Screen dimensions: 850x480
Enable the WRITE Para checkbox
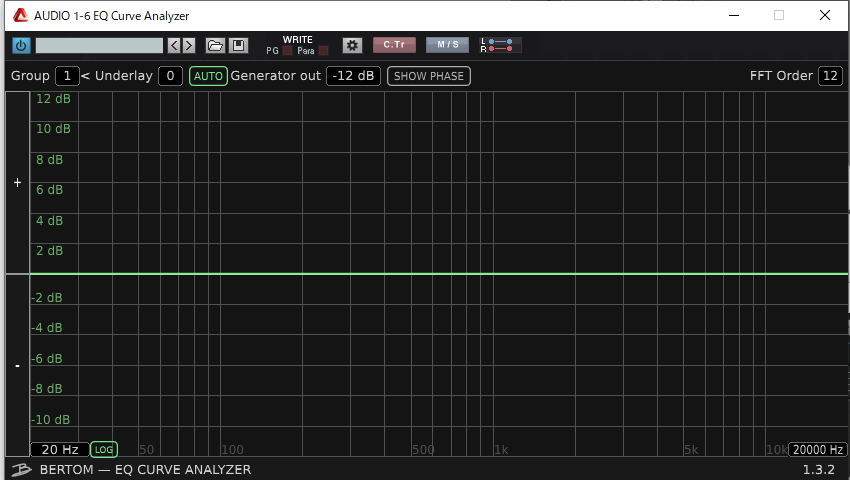324,50
